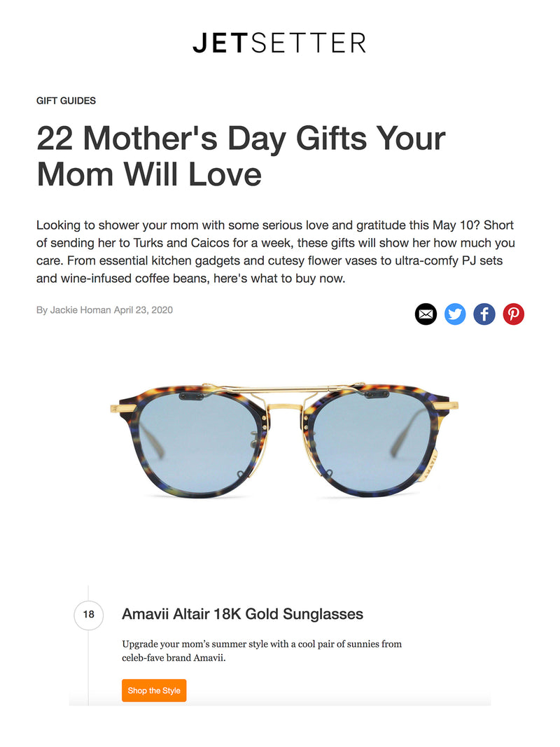Open author Jackie Homan's page
Image resolution: width=560 pixels, height=747 pixels.
point(80,310)
